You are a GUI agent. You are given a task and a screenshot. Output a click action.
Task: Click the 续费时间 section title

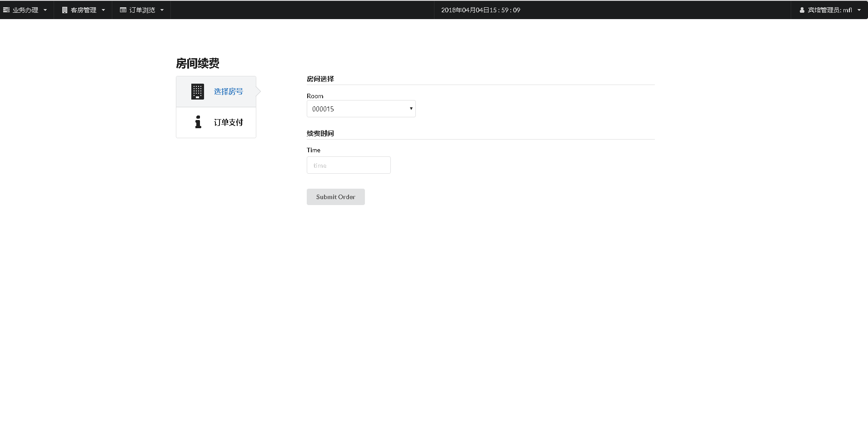click(320, 133)
